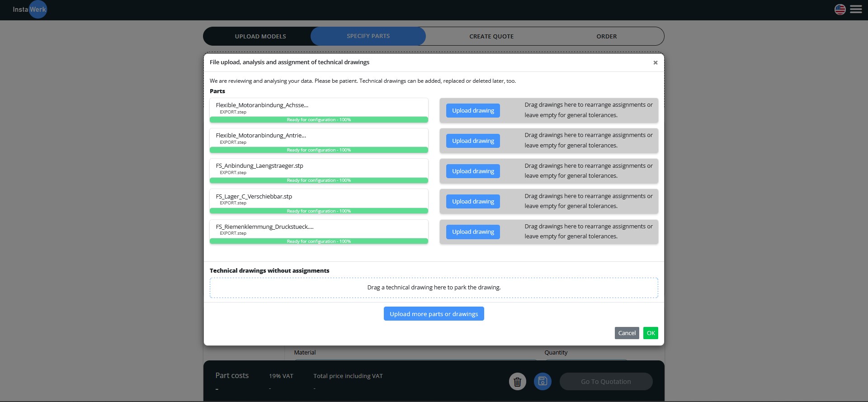Click the InstaWerk logo
Image resolution: width=868 pixels, height=402 pixels.
click(30, 9)
